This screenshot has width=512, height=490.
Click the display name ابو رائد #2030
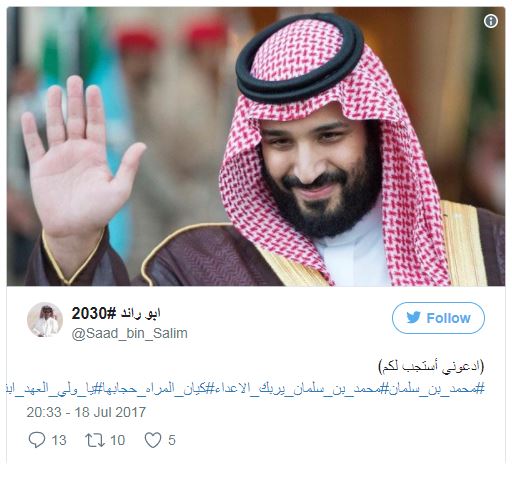[116, 313]
